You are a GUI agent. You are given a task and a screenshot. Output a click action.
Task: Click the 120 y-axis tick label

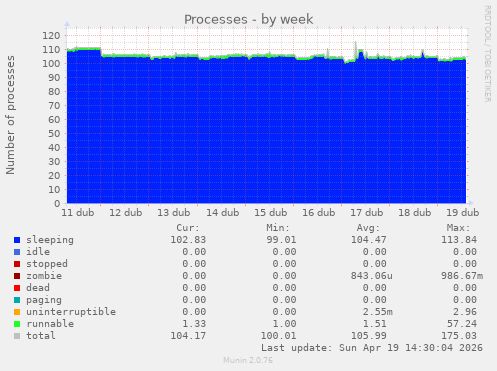pyautogui.click(x=51, y=35)
